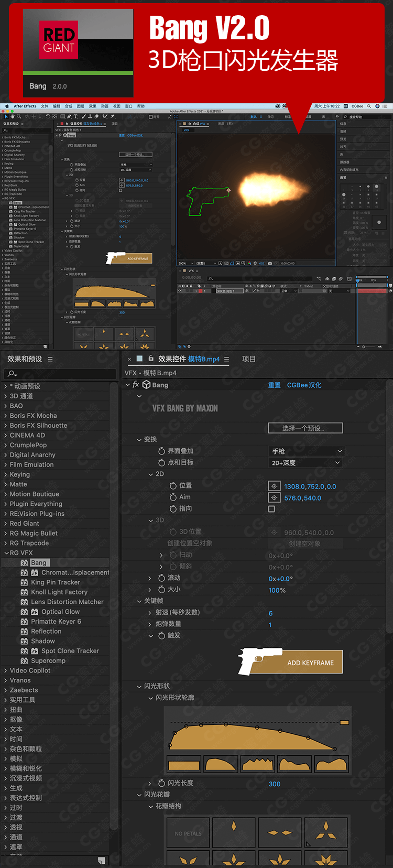The height and width of the screenshot is (868, 393).
Task: Click the lock icon on 模特B.mp4 effect controls tab
Action: [x=151, y=359]
